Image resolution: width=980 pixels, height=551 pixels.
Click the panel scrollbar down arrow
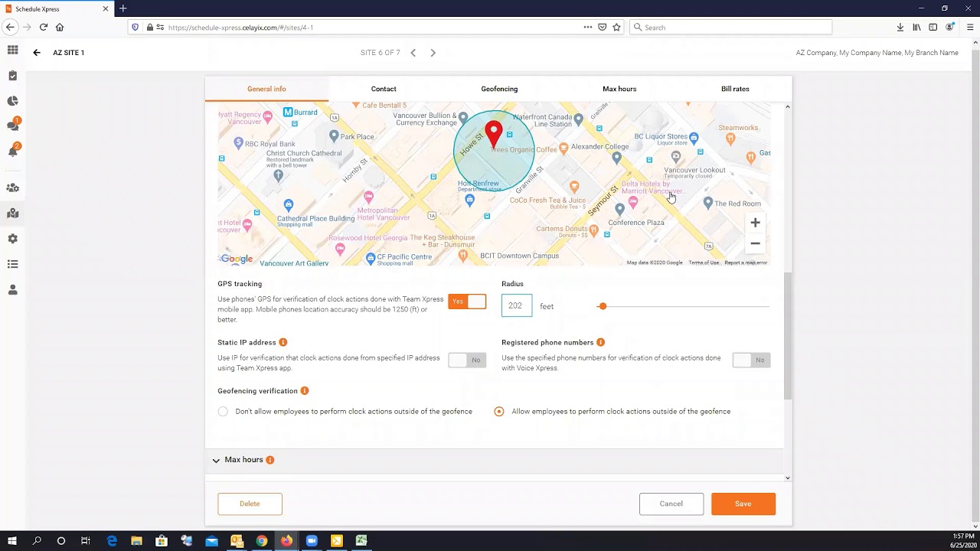click(x=788, y=478)
